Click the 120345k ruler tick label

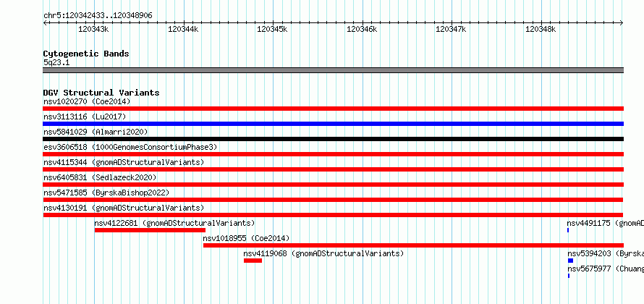point(272,29)
